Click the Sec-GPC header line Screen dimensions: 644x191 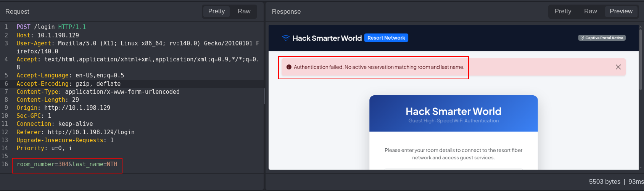pos(34,116)
